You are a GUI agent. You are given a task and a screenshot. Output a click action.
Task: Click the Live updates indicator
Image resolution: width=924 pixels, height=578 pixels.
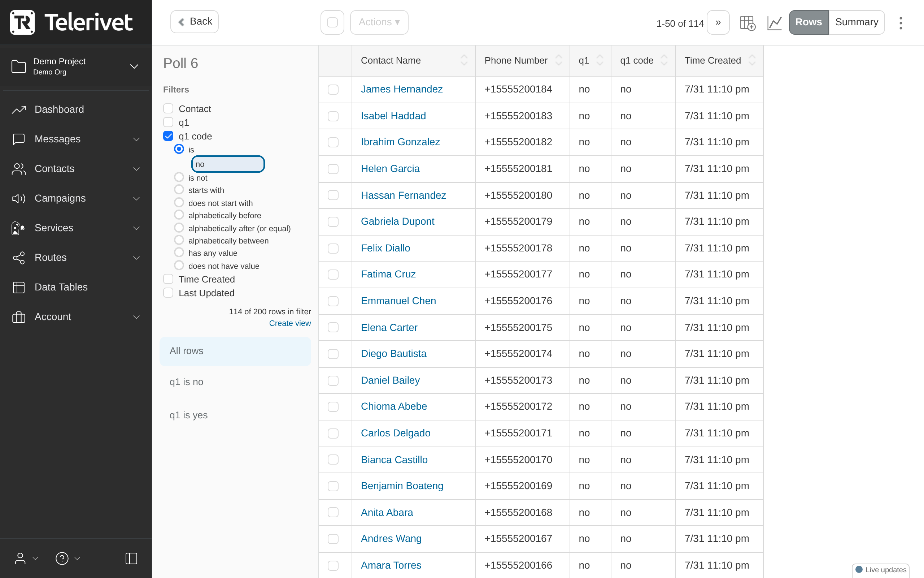coord(880,570)
